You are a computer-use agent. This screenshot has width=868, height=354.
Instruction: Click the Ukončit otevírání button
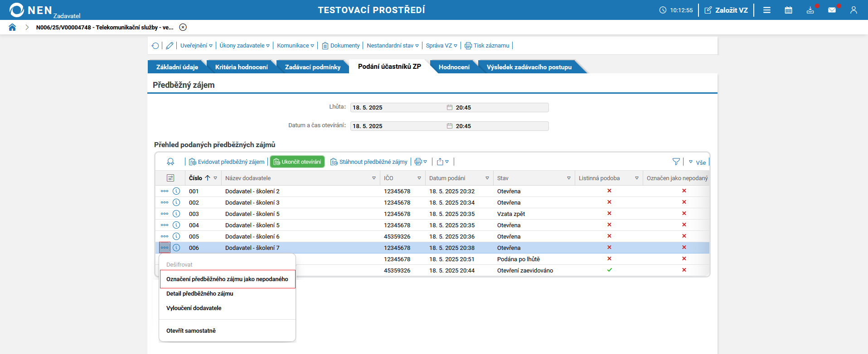coord(297,162)
